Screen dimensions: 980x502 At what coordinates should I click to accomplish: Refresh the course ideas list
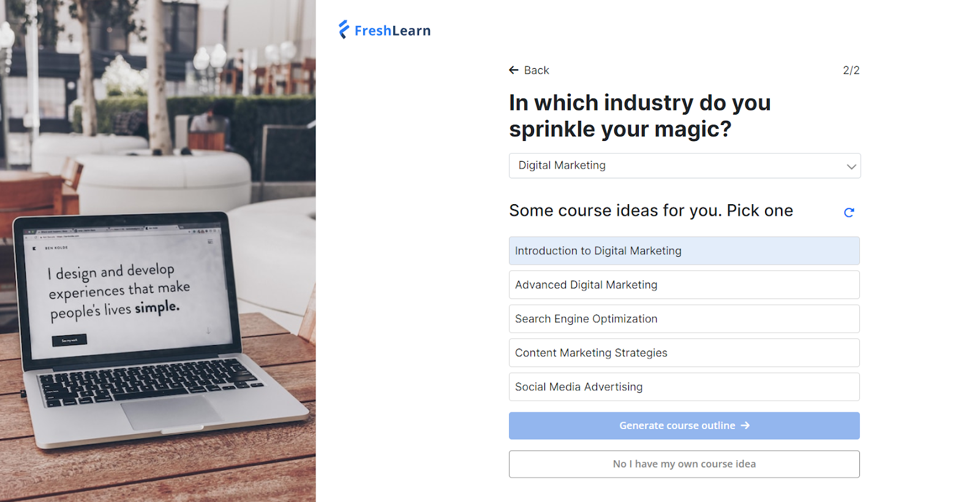point(849,212)
